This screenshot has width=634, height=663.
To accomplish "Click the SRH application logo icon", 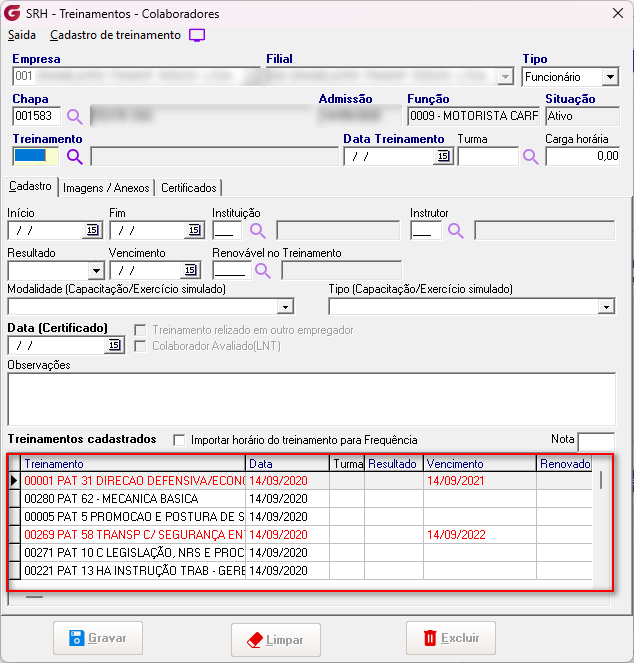I will point(11,13).
